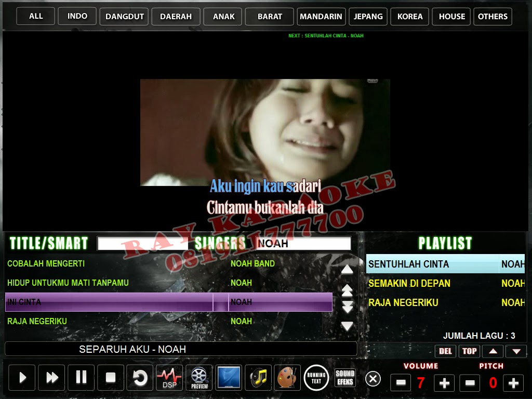Image resolution: width=532 pixels, height=399 pixels.
Task: Toggle the Running Text button
Action: point(316,378)
